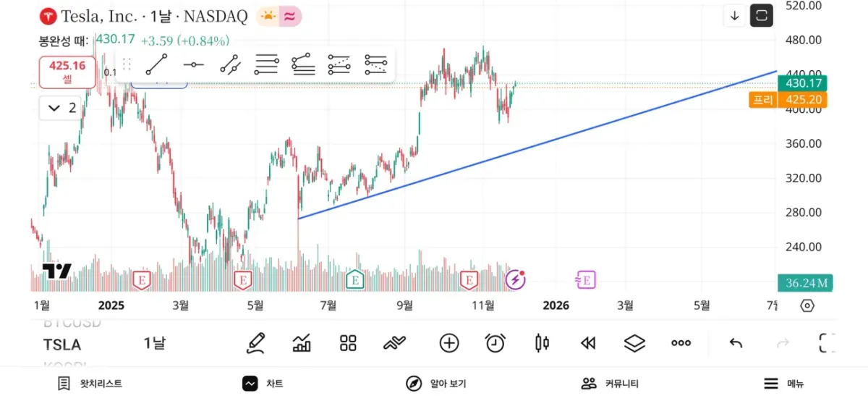868x401 pixels.
Task: Open the layers object tree icon
Action: [x=634, y=343]
